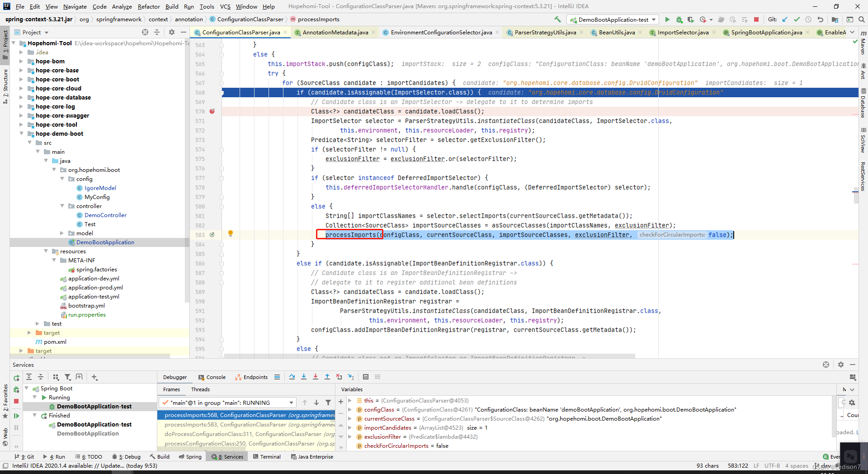868x474 pixels.
Task: Open the Search Everywhere magnifier icon
Action: (x=862, y=19)
